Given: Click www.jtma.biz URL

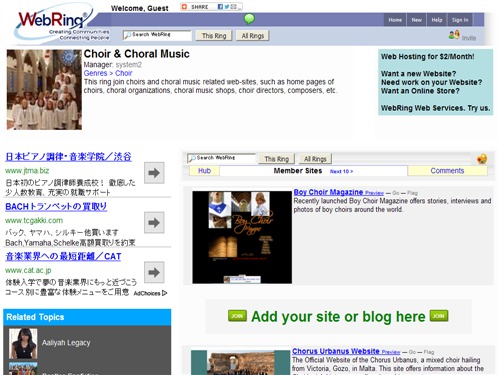Looking at the screenshot, I should pyautogui.click(x=27, y=171).
